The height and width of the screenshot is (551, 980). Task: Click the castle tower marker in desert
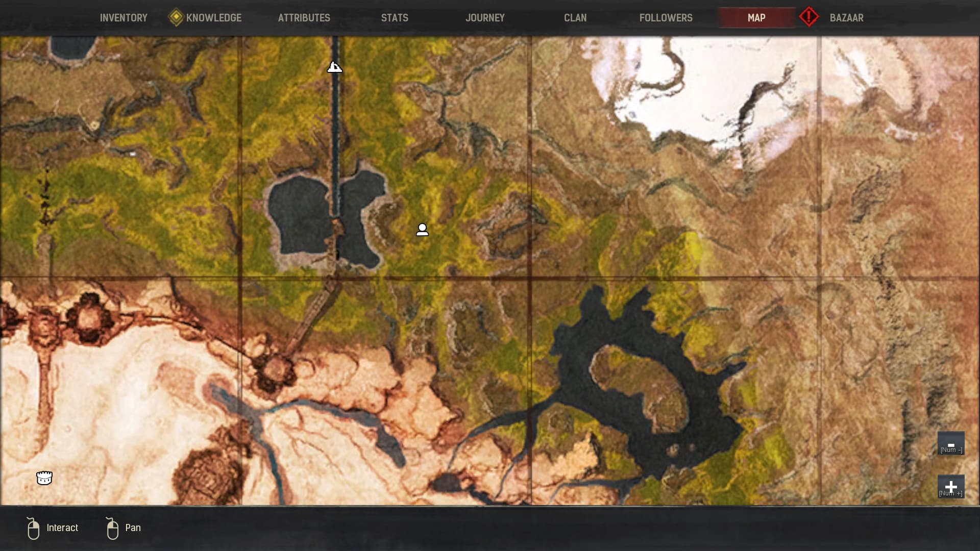point(44,478)
